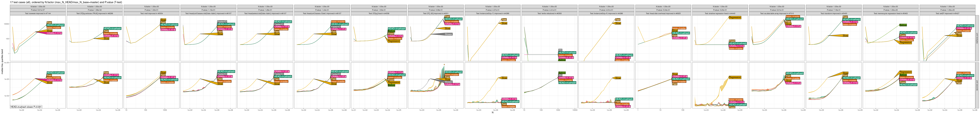Click the 'Slow' label in transform kilobytes panel
The image size is (980, 115).
pos(845,36)
